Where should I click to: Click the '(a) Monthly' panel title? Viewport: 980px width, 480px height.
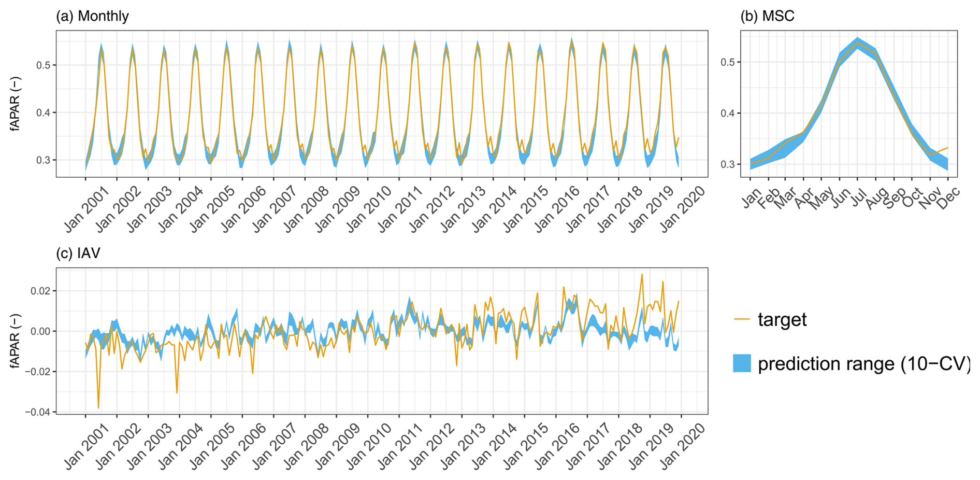tap(92, 16)
